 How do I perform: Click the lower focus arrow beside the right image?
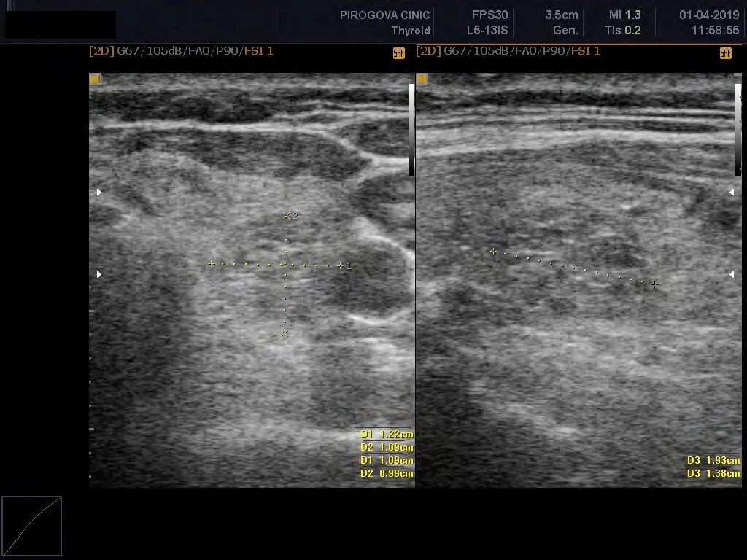click(x=732, y=274)
